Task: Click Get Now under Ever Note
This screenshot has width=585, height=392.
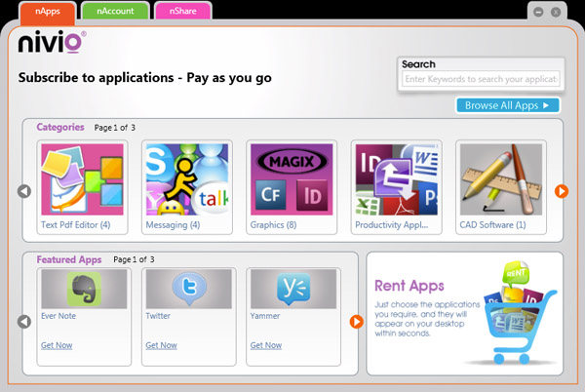Action: click(57, 345)
